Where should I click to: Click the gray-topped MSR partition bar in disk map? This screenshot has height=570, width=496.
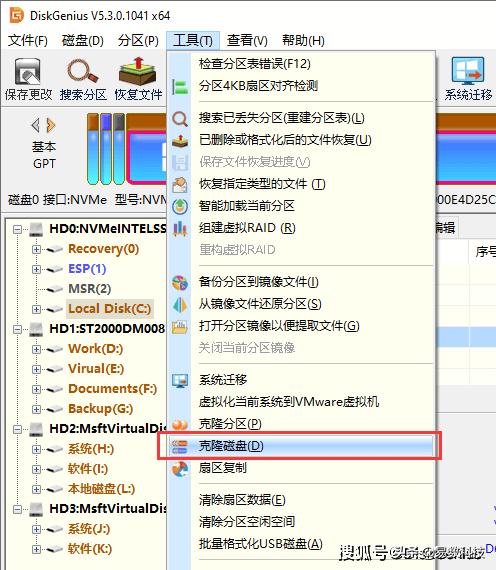119,149
